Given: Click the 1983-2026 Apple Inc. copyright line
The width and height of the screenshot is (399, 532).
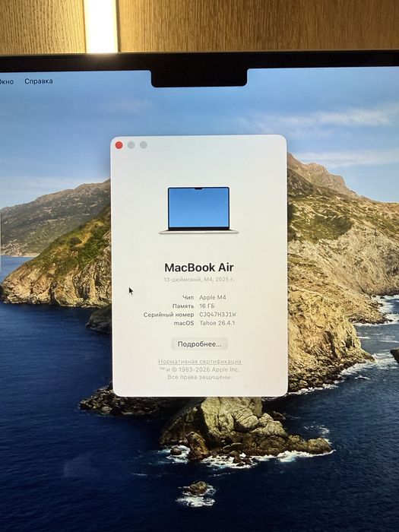Looking at the screenshot, I should [x=200, y=369].
